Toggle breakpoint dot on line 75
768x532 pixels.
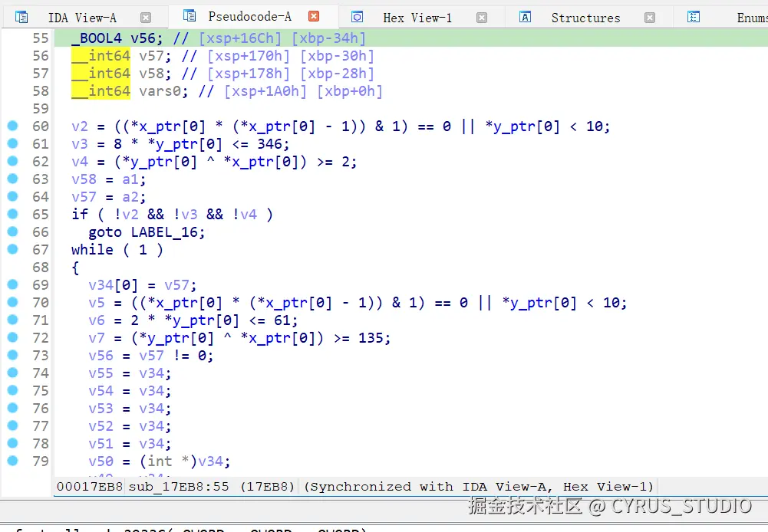pyautogui.click(x=13, y=390)
